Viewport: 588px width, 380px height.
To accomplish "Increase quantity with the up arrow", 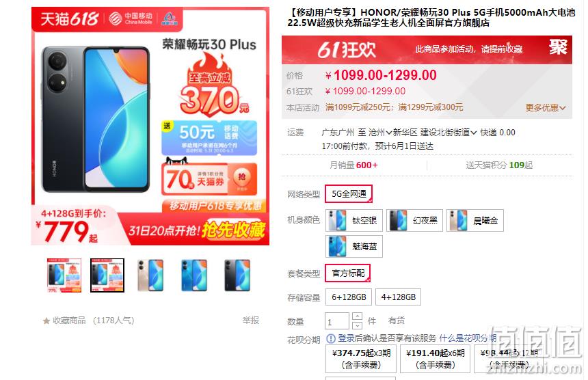I will pyautogui.click(x=358, y=316).
